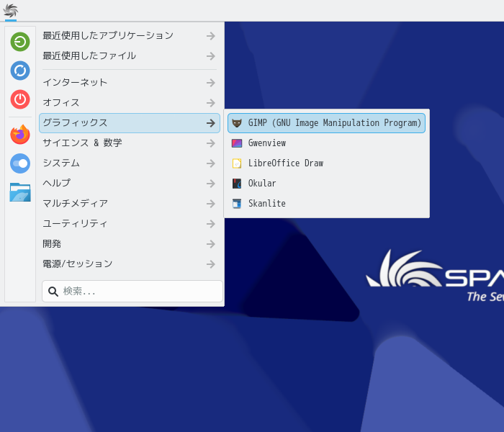
Task: Launch GIMP (GNU Image Manipulation Program)
Action: pos(326,123)
